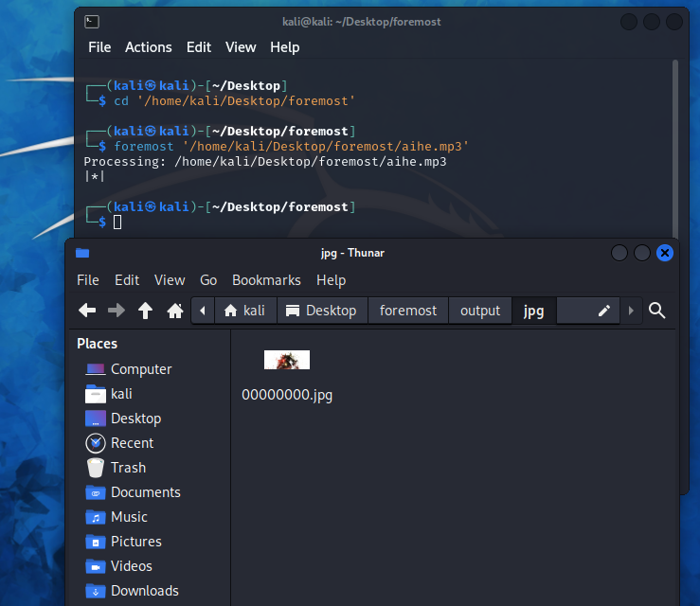Screen dimensions: 700x606
Task: Click the Thunar back arrow button
Action: click(87, 311)
